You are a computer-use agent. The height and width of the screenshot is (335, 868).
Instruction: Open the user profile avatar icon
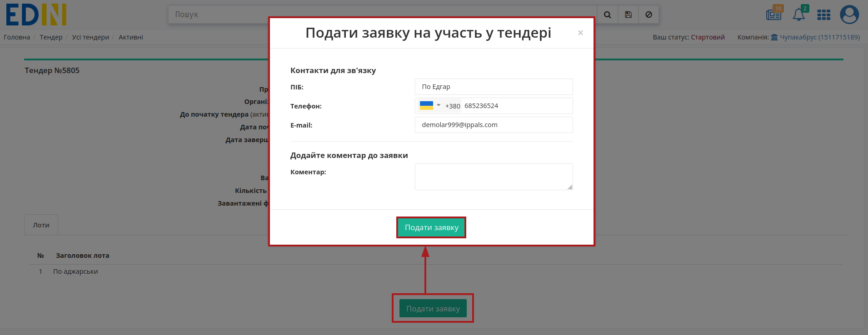(x=849, y=15)
